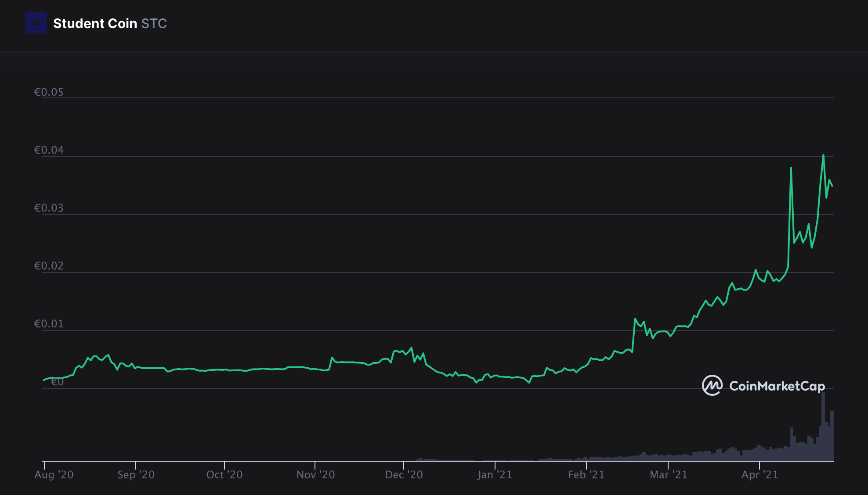Click the Nov '20 date label
Image resolution: width=868 pixels, height=495 pixels.
click(x=316, y=475)
